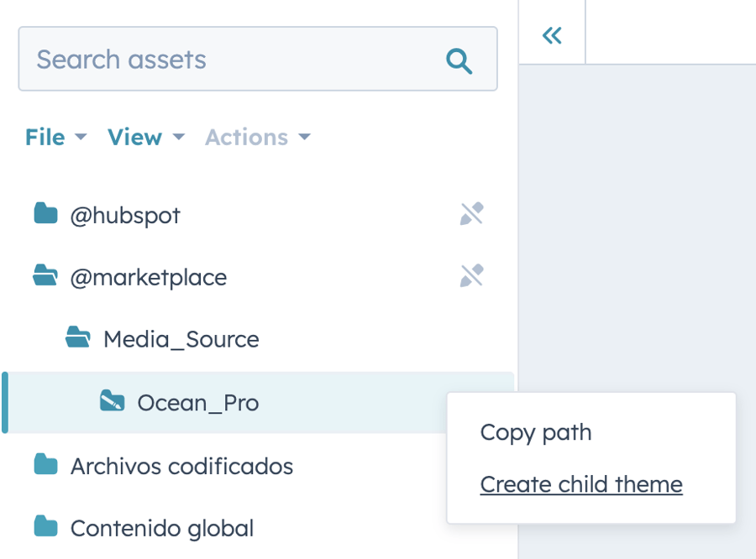The width and height of the screenshot is (756, 559).
Task: Click the crossed-out edit icon beside @hubspot
Action: point(472,213)
